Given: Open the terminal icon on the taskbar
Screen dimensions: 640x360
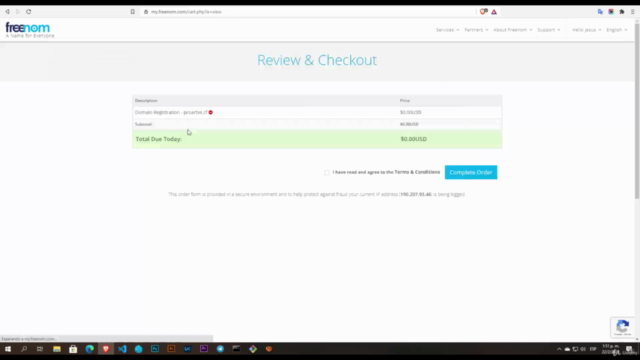Looking at the screenshot, I should (236, 349).
